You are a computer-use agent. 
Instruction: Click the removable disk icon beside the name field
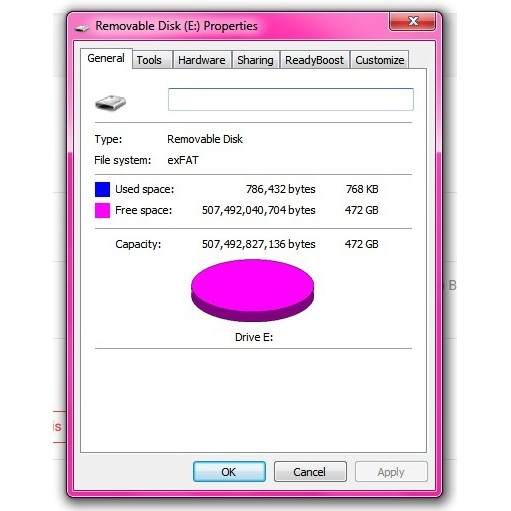coord(111,102)
